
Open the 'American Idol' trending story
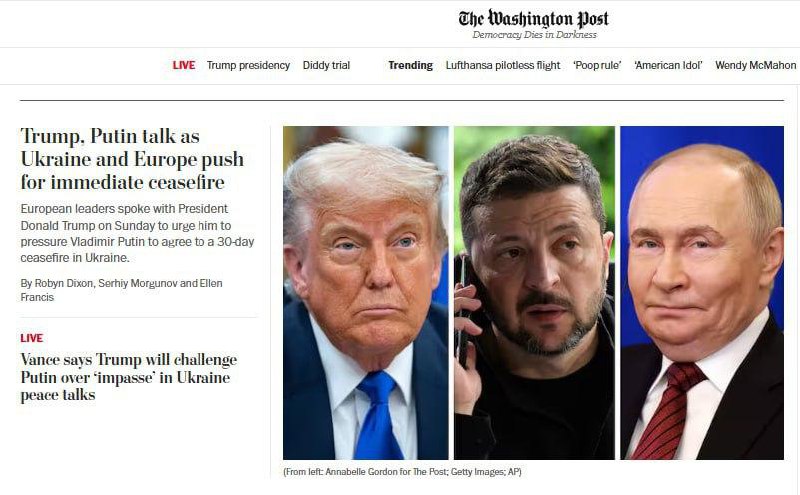[x=668, y=65]
